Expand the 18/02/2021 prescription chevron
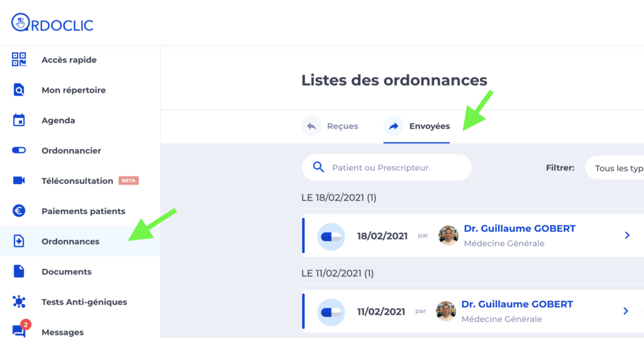 (x=627, y=235)
